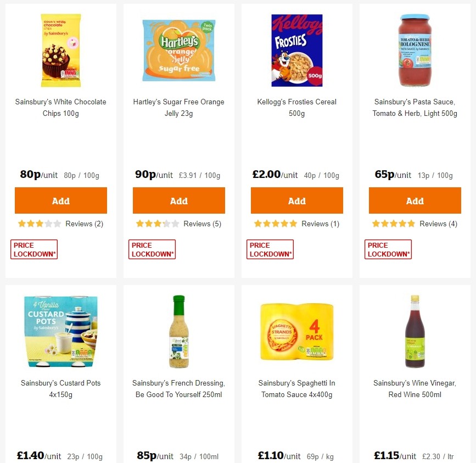Add the Tomato & Herb Pasta Sauce to basket
Viewport: 476px width, 463px height.
tap(415, 200)
